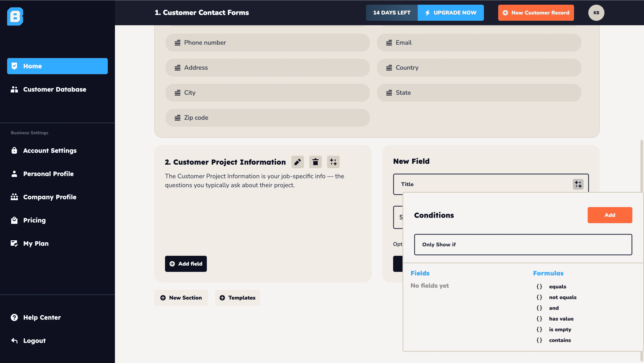The width and height of the screenshot is (644, 363).
Task: Delete section with trash icon
Action: point(315,162)
